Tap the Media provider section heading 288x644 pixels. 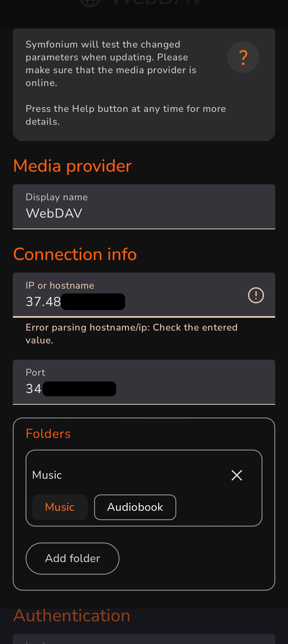click(73, 166)
